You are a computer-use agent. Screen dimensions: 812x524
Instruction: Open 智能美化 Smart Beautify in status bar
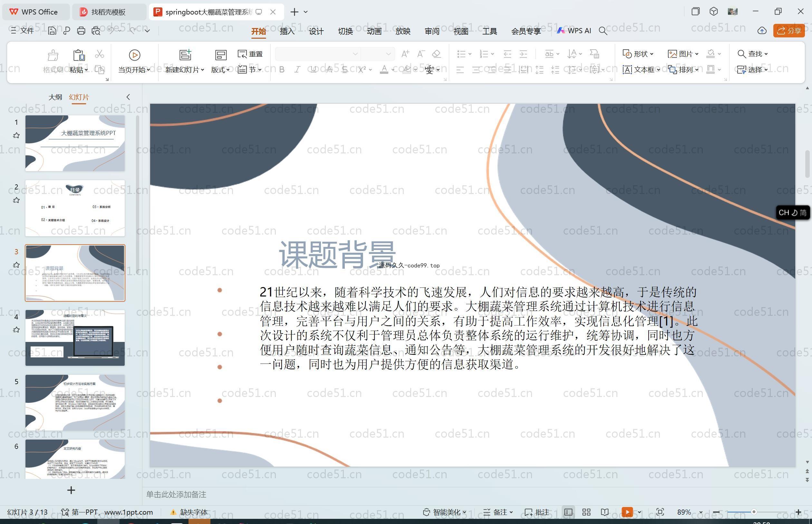click(444, 512)
